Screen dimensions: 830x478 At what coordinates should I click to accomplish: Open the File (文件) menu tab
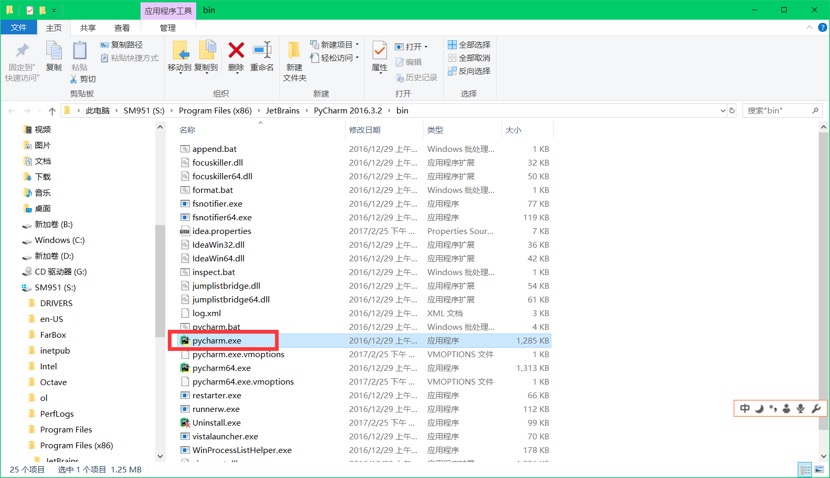[x=19, y=28]
